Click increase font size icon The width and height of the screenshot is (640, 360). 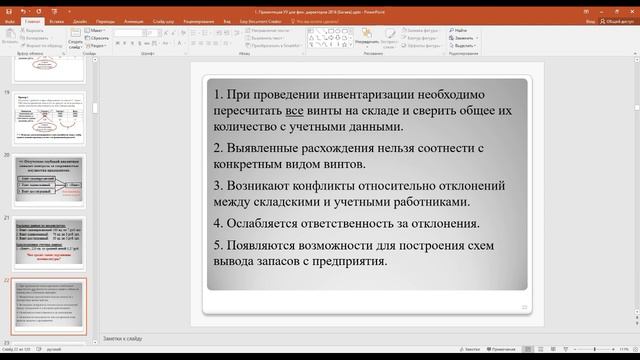coord(166,33)
